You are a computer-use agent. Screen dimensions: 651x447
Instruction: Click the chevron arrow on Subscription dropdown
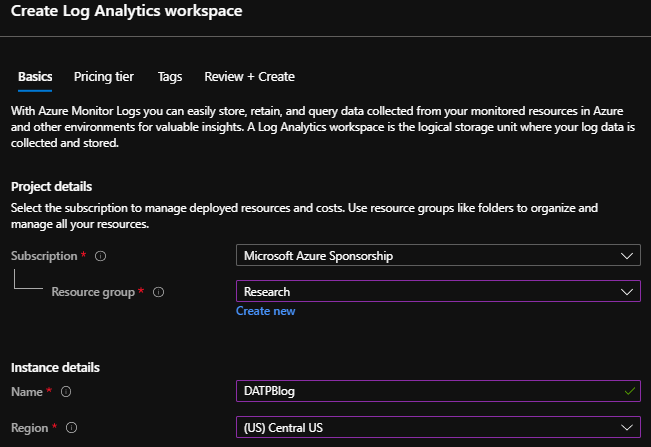click(627, 256)
